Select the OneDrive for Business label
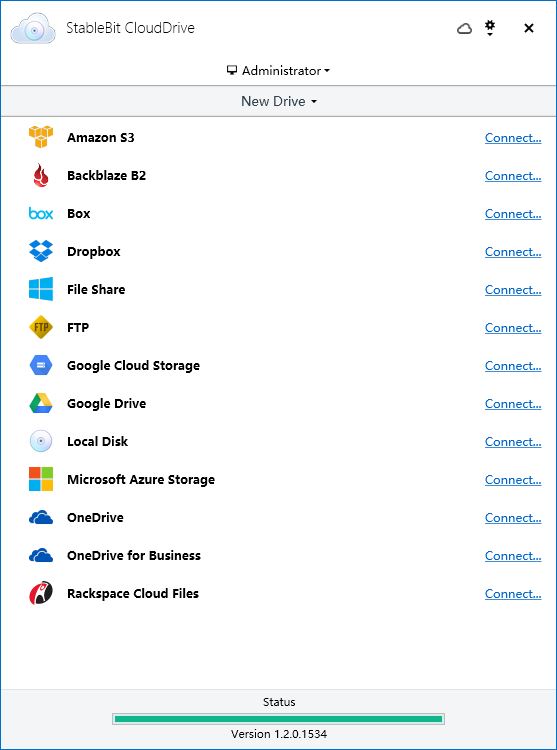The image size is (557, 750). point(134,556)
